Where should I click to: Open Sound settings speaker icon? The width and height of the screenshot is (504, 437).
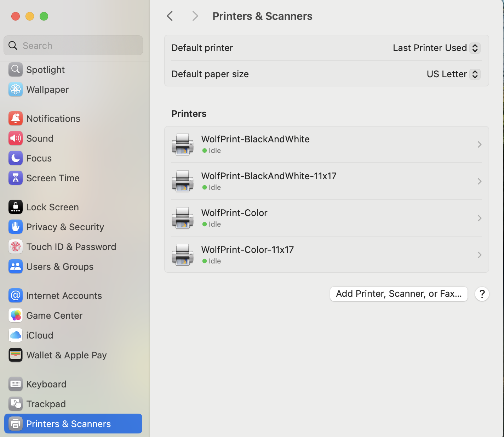pos(16,138)
